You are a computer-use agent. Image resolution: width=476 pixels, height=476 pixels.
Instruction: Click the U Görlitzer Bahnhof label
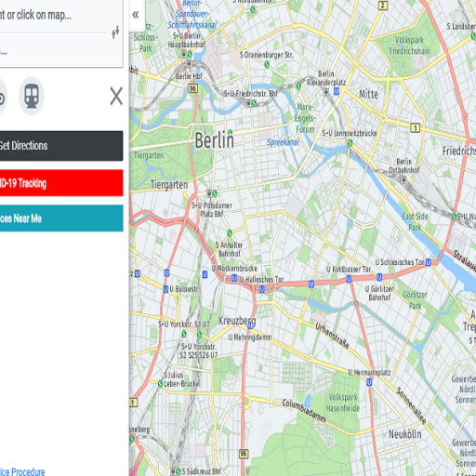379,293
